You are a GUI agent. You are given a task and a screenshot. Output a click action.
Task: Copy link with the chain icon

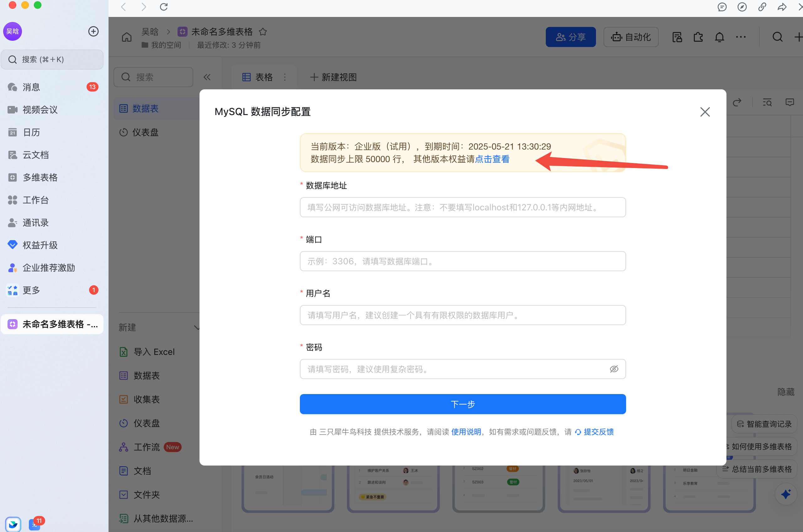coord(762,7)
